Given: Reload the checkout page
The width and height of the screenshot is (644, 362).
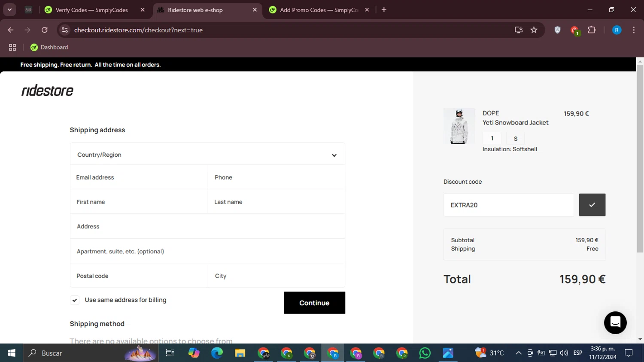Looking at the screenshot, I should 45,30.
